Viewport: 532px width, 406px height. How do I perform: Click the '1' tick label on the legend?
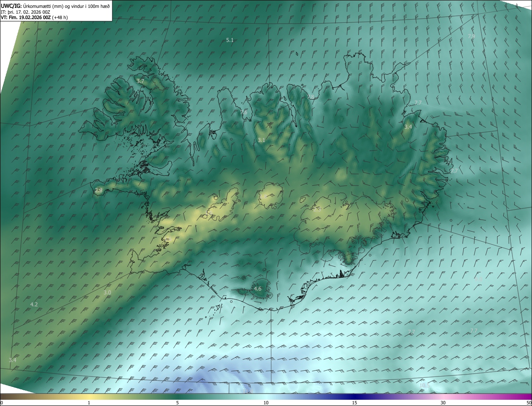pos(89,403)
